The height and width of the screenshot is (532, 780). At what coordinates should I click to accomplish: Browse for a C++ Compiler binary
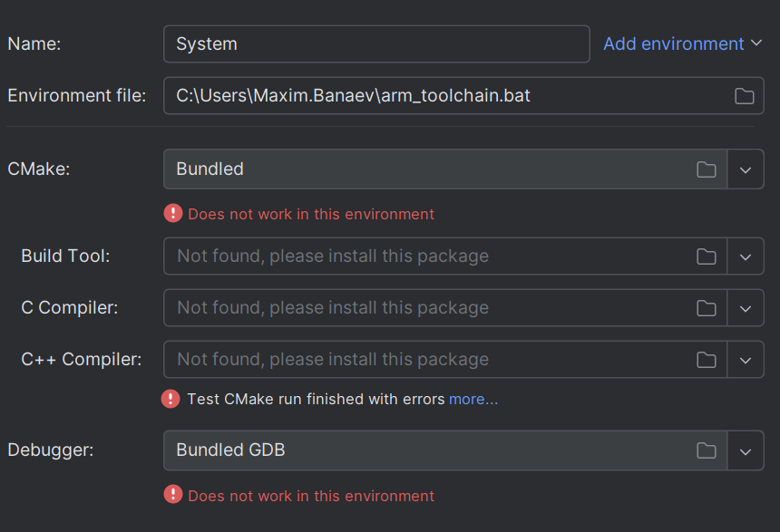707,359
